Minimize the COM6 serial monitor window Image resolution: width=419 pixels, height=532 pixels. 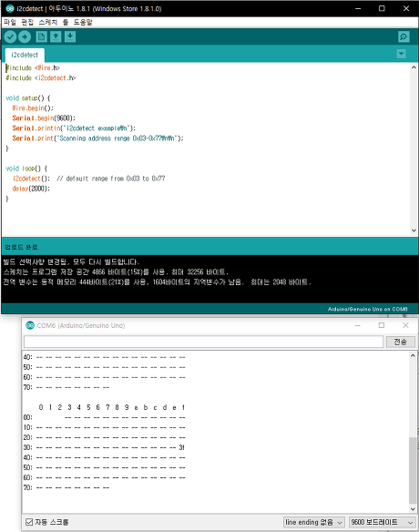tap(358, 325)
